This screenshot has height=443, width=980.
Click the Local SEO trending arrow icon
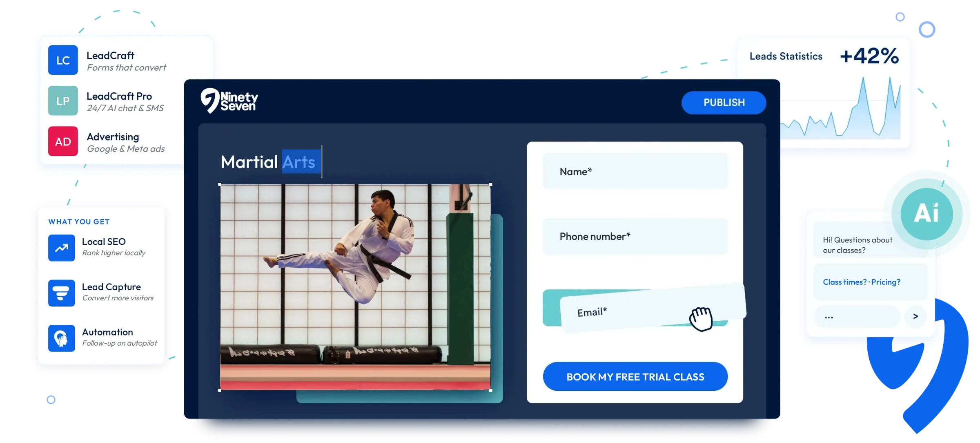tap(62, 248)
